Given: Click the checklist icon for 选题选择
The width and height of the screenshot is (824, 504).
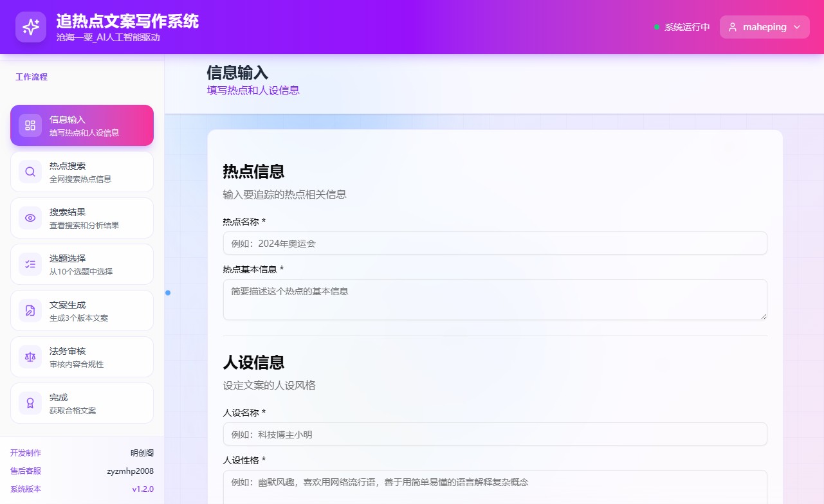Looking at the screenshot, I should click(x=30, y=264).
